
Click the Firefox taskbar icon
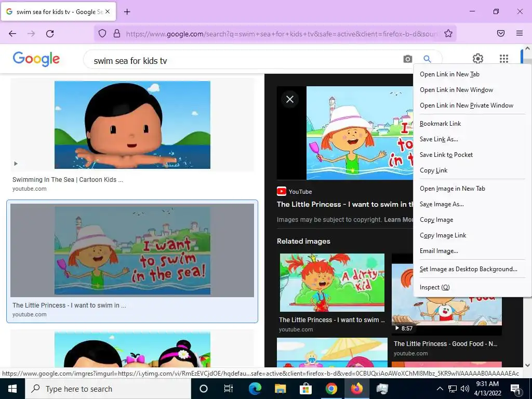[x=356, y=389]
